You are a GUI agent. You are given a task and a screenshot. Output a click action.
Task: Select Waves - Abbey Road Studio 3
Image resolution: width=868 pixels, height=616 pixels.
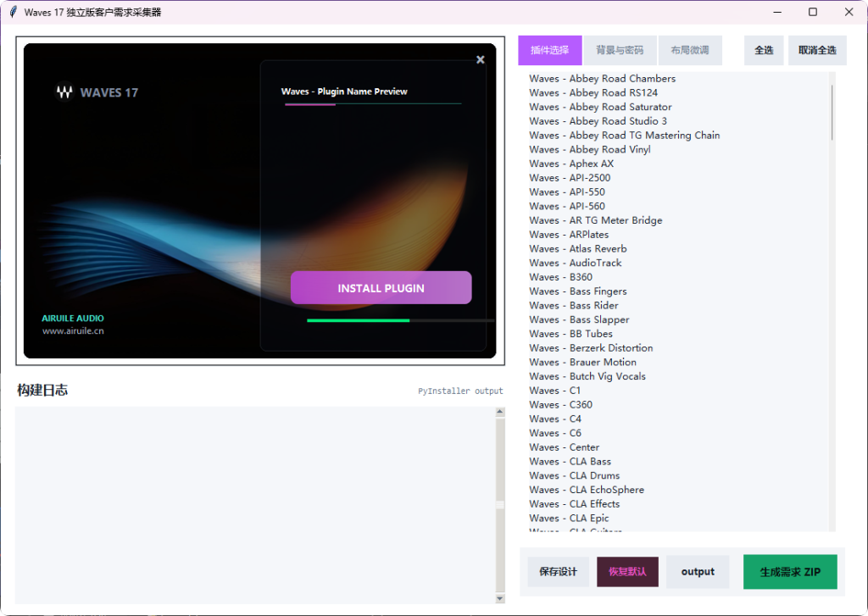click(598, 121)
